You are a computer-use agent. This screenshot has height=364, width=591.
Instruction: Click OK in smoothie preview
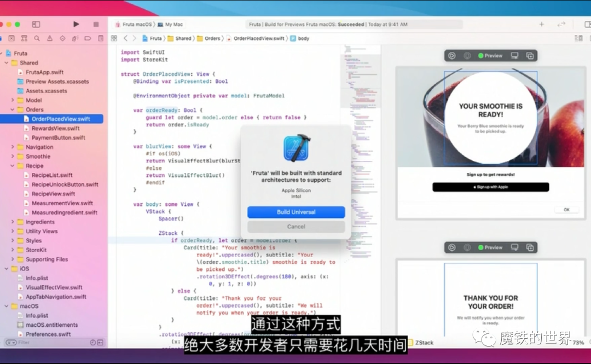click(x=566, y=210)
